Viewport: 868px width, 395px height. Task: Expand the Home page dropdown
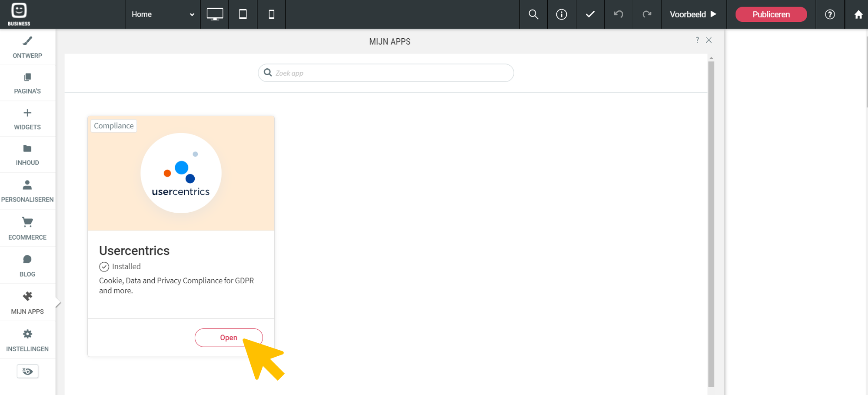pyautogui.click(x=163, y=14)
